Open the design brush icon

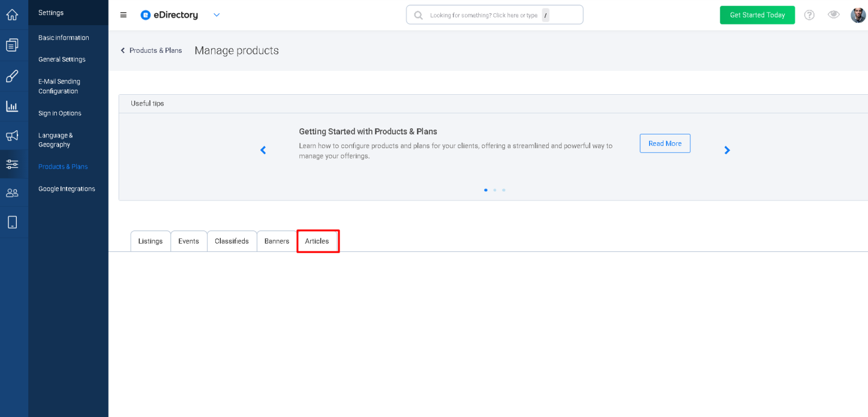pyautogui.click(x=12, y=76)
